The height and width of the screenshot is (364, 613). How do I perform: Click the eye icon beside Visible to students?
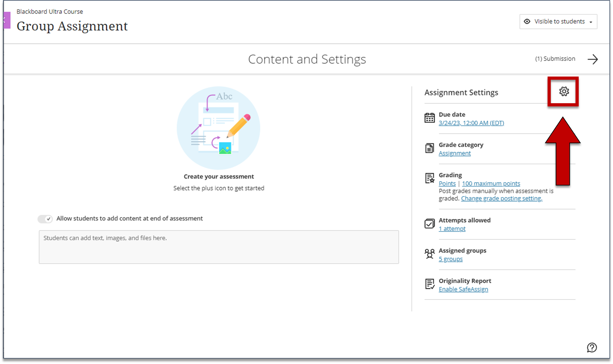coord(527,21)
